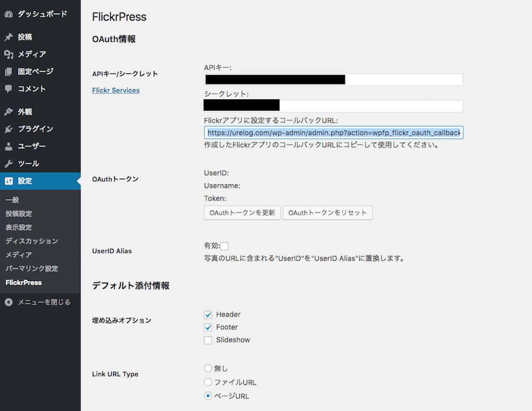Click the FlickrPress page heading
This screenshot has width=532, height=411.
[x=119, y=17]
